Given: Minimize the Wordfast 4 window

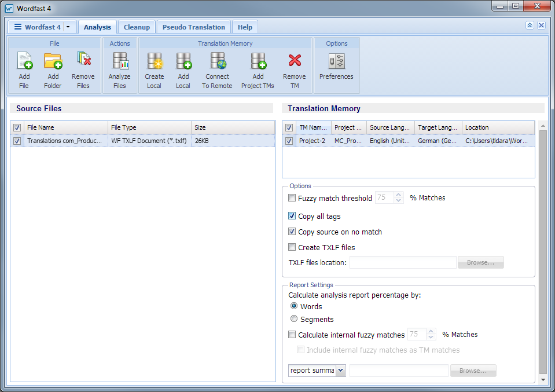Looking at the screenshot, I should tap(500, 6).
